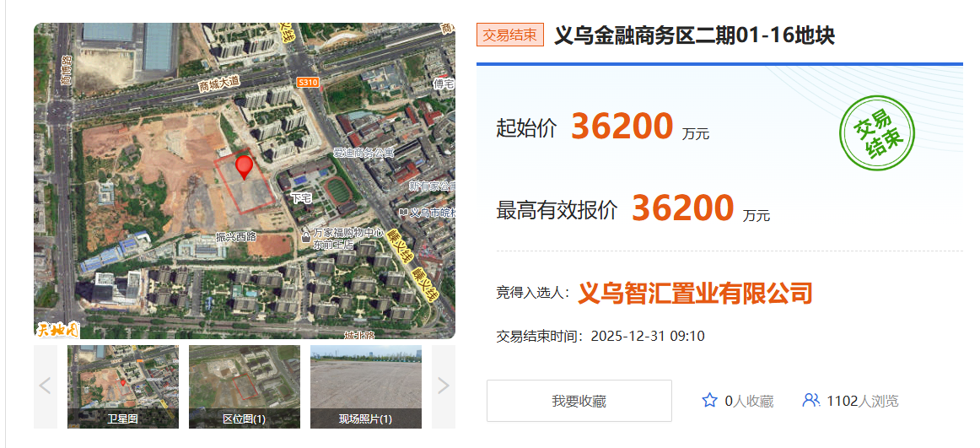Show next thumbnails with right arrow
The width and height of the screenshot is (980, 448).
pyautogui.click(x=443, y=386)
